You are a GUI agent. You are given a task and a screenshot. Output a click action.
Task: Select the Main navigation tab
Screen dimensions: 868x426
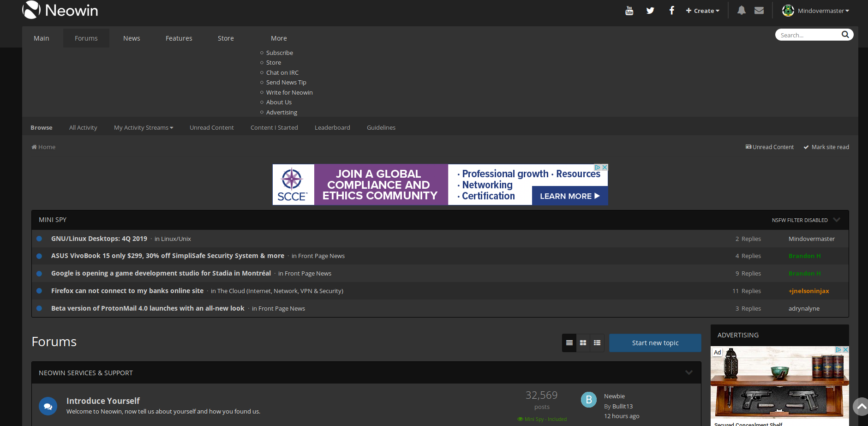coord(42,38)
